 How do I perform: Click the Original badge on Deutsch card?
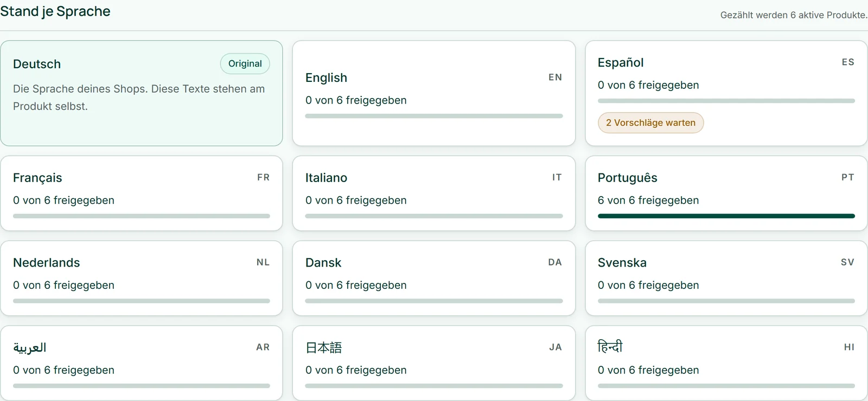coord(245,63)
